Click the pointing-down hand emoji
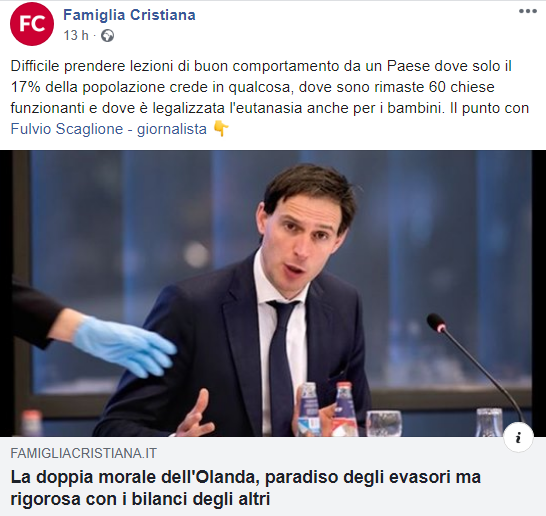This screenshot has width=546, height=516. click(x=221, y=128)
